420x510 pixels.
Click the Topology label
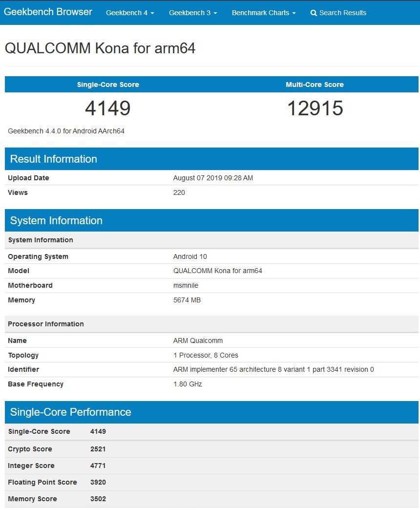23,355
